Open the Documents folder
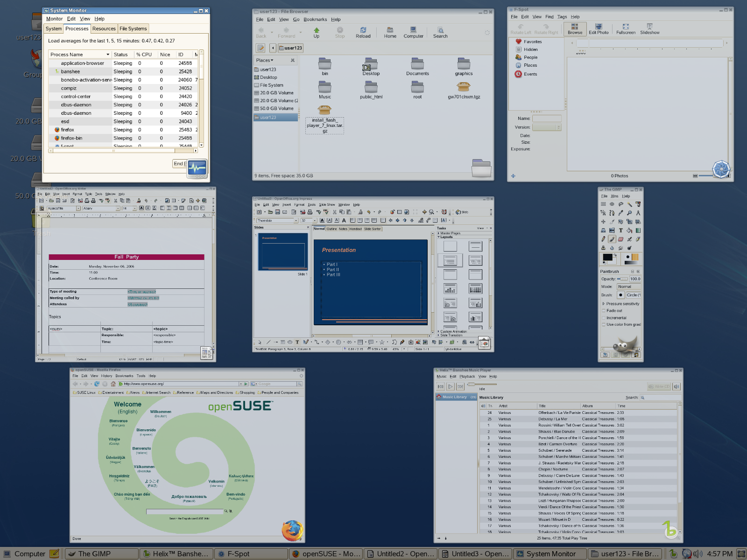This screenshot has height=560, width=747. click(417, 67)
